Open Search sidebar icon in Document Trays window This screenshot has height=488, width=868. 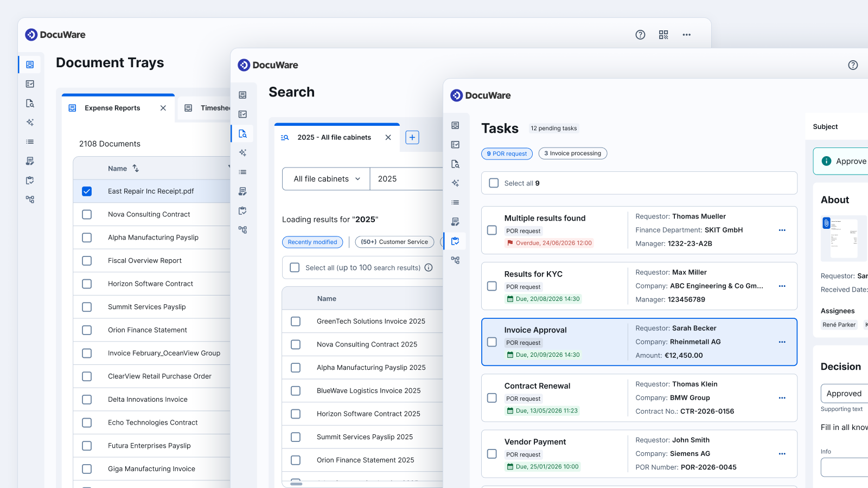[30, 103]
